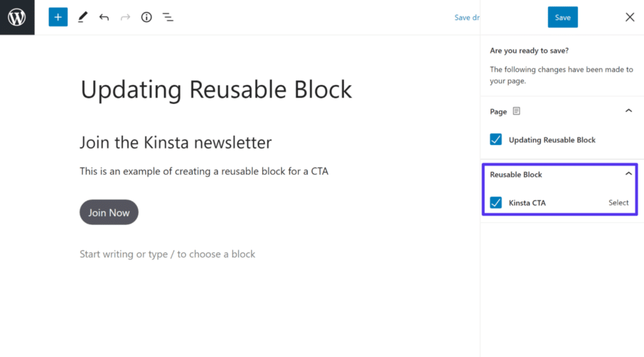Select the edit pencil tool
644x357 pixels.
[82, 17]
